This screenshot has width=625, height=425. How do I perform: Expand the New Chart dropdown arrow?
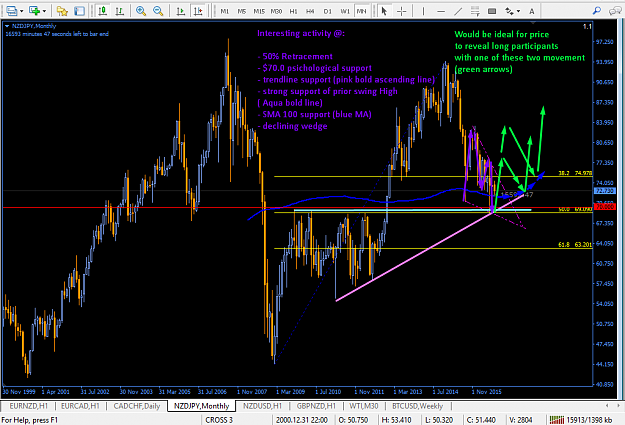(x=44, y=11)
